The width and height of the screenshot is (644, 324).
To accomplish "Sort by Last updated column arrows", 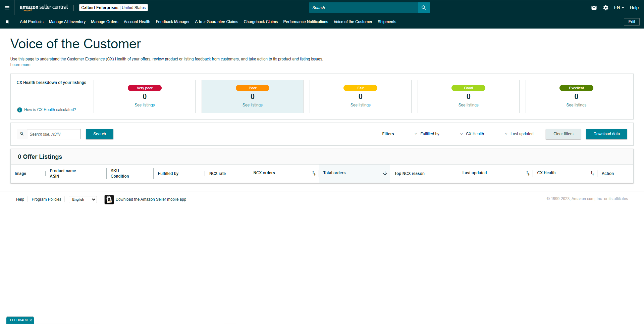I will click(528, 173).
